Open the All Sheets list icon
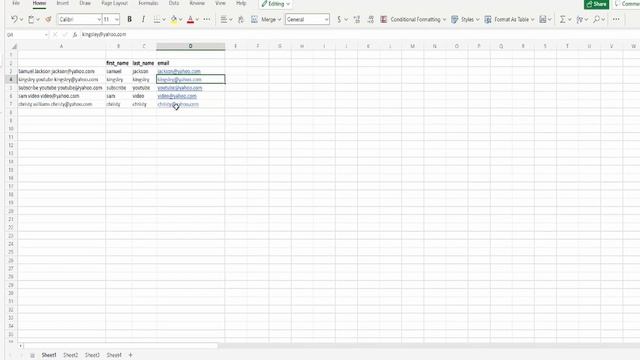This screenshot has height=360, width=640. pos(32,356)
